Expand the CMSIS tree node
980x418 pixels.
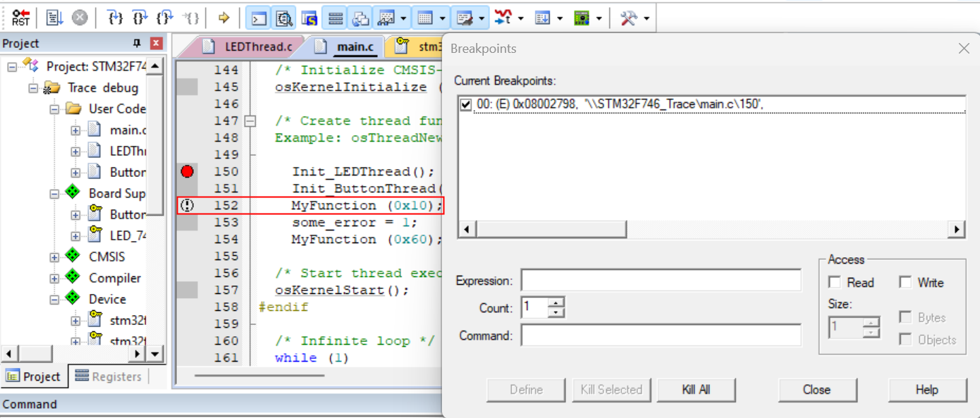pos(54,257)
